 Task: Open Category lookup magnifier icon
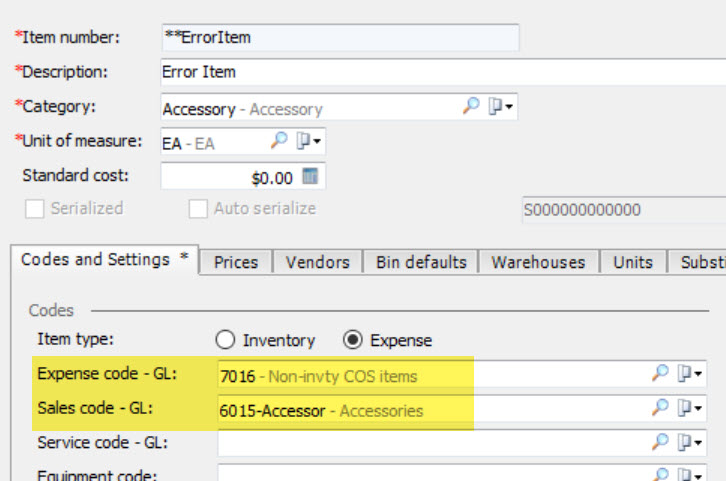pos(471,106)
